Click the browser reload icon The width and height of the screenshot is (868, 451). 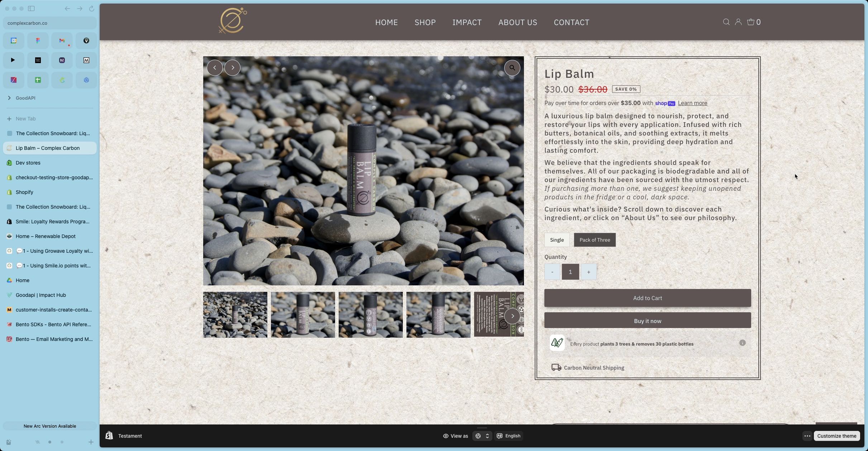pyautogui.click(x=91, y=9)
